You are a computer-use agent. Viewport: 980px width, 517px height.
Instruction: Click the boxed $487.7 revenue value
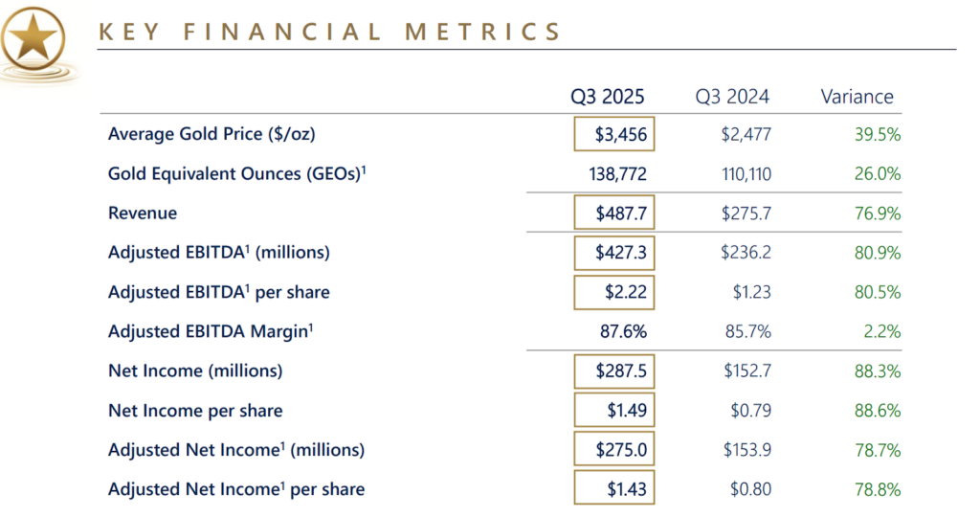point(613,214)
